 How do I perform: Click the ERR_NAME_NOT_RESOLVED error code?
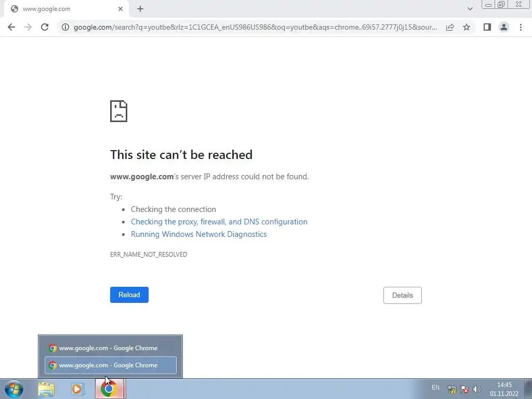tap(149, 254)
